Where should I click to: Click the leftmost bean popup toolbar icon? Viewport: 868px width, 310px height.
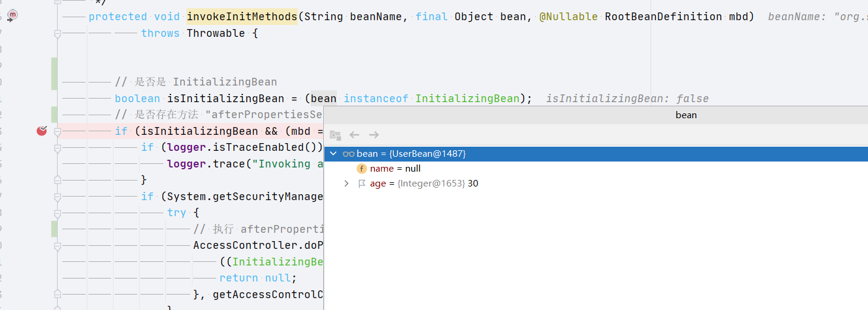coord(335,135)
